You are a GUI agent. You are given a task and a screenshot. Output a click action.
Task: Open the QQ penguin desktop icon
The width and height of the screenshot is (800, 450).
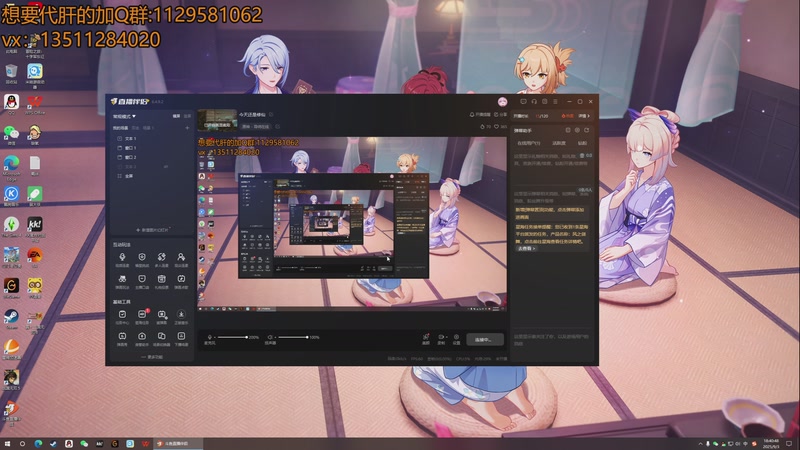tap(11, 104)
